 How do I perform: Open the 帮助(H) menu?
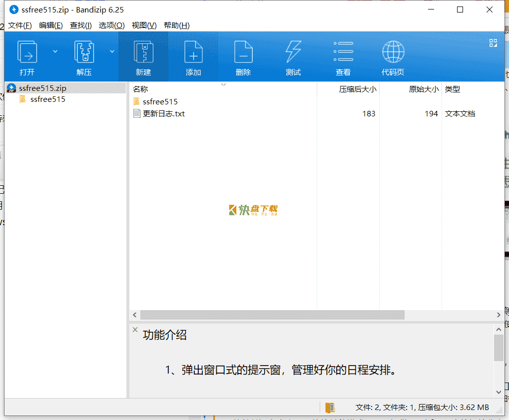[177, 25]
